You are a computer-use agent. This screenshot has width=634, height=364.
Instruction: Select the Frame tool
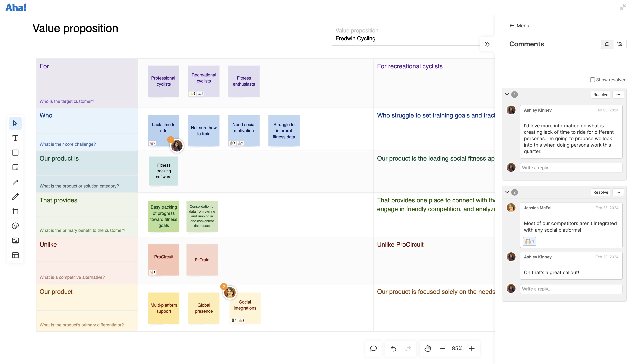[x=15, y=211]
